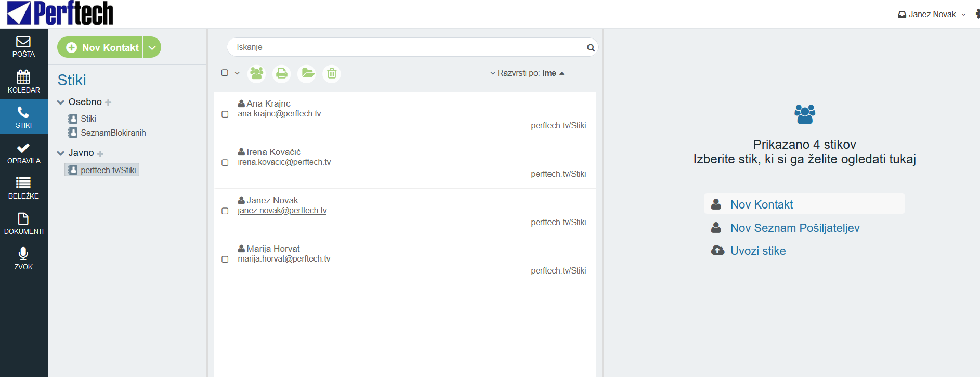This screenshot has height=377, width=980.
Task: Click the person icon next to Nov Seznam Pošiljateljev
Action: pyautogui.click(x=716, y=227)
